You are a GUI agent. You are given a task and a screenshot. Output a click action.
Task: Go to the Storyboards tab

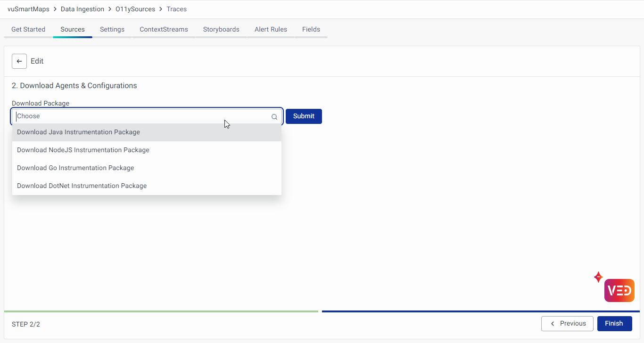221,29
